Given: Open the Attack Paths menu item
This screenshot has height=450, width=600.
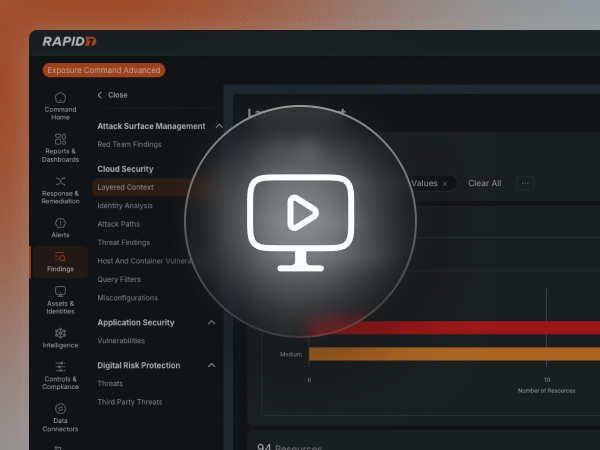Looking at the screenshot, I should point(119,224).
